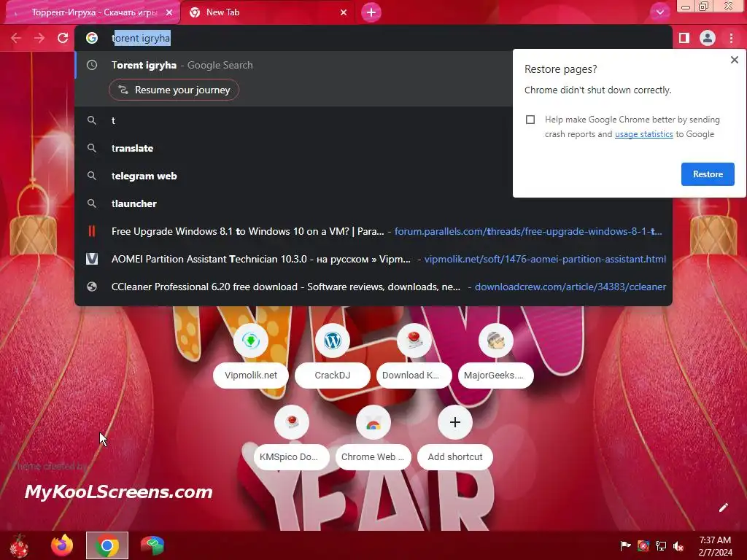The width and height of the screenshot is (747, 560).
Task: Click the address bar text field
Action: tap(373, 38)
